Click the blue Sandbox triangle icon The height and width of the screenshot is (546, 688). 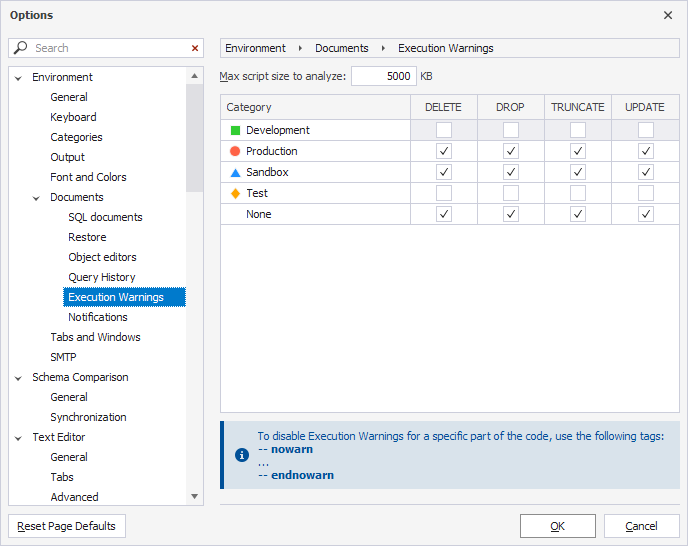[x=235, y=172]
